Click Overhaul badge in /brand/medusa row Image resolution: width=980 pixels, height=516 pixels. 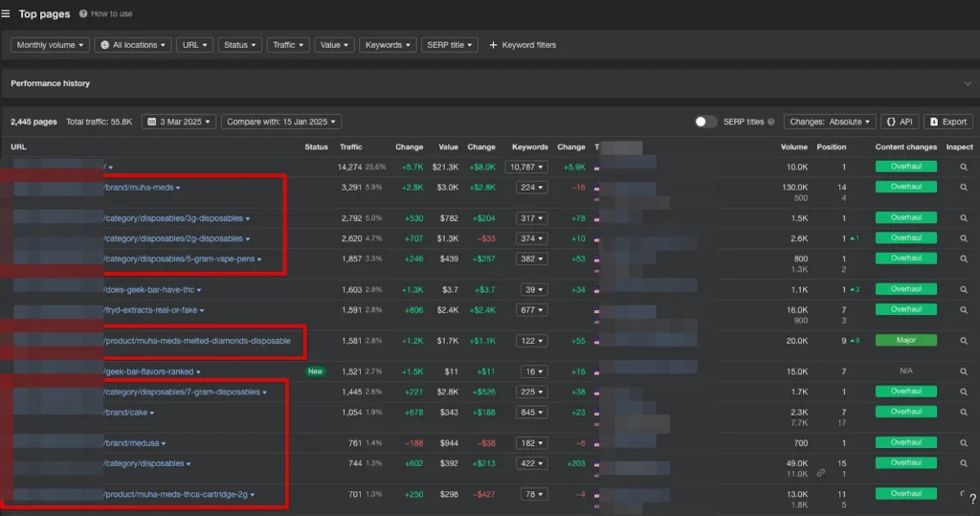point(905,443)
